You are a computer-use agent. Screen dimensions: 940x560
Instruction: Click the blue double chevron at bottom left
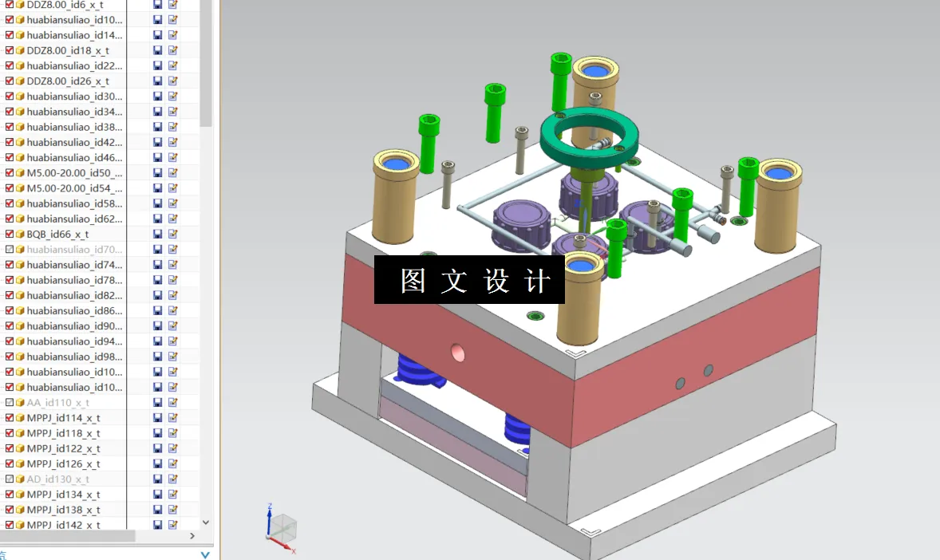point(206,553)
